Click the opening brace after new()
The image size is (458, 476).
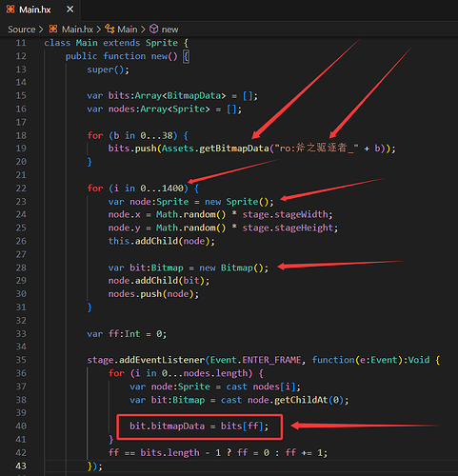[187, 56]
